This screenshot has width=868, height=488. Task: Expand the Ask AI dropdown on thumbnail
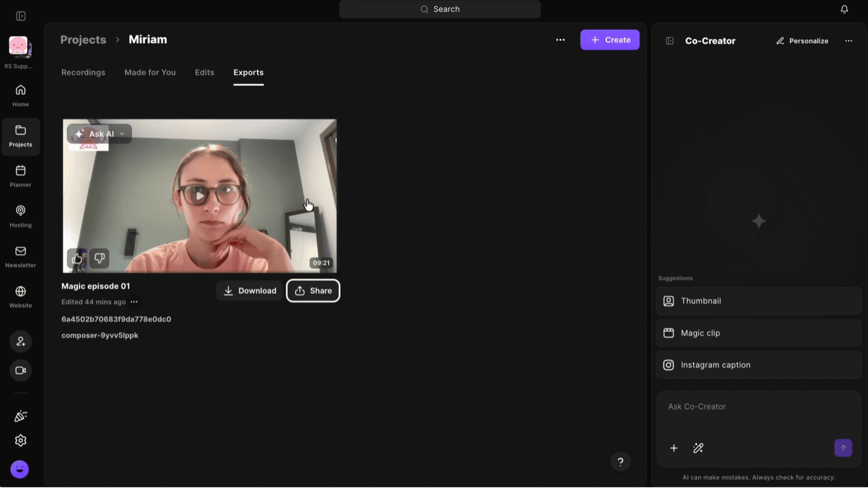click(99, 134)
